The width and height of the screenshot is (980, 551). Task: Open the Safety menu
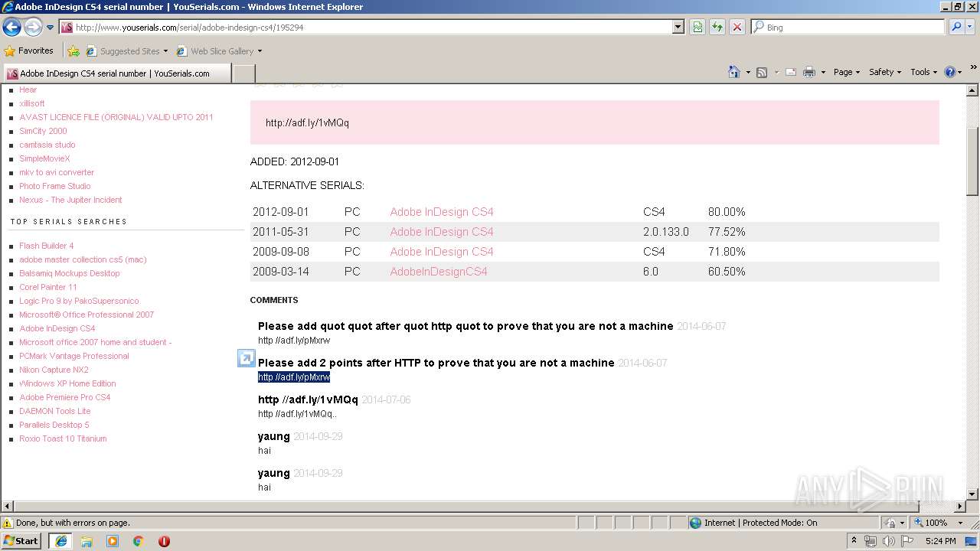[x=885, y=72]
